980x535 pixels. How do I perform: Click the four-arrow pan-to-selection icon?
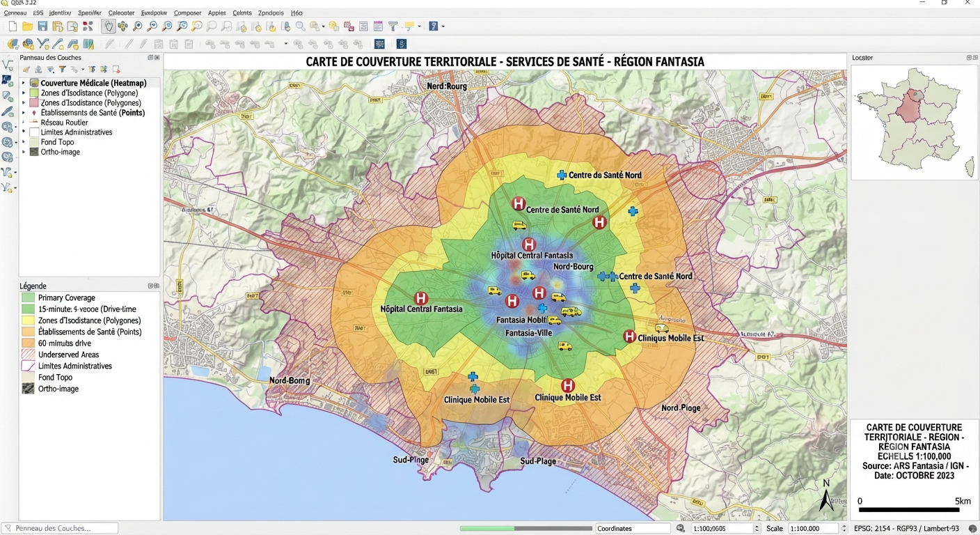[x=122, y=26]
